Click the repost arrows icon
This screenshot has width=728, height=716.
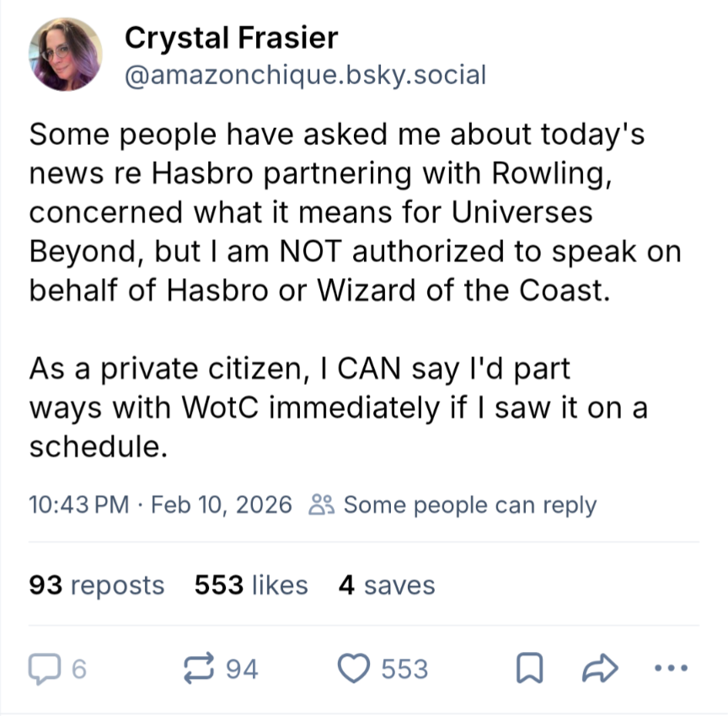(199, 669)
